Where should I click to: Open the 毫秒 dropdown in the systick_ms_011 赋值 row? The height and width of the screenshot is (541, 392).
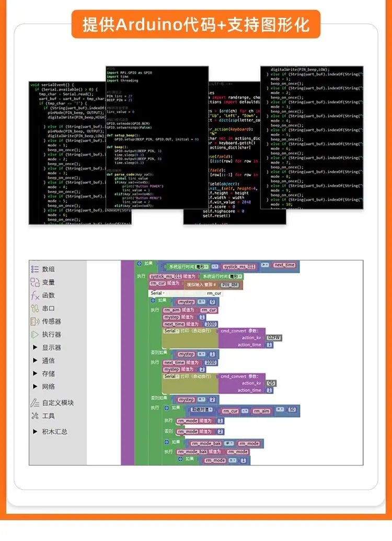click(x=236, y=277)
